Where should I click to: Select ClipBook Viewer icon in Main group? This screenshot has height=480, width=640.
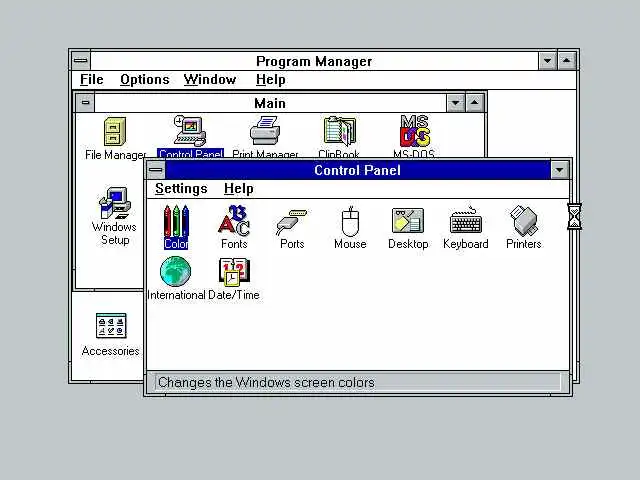click(339, 136)
